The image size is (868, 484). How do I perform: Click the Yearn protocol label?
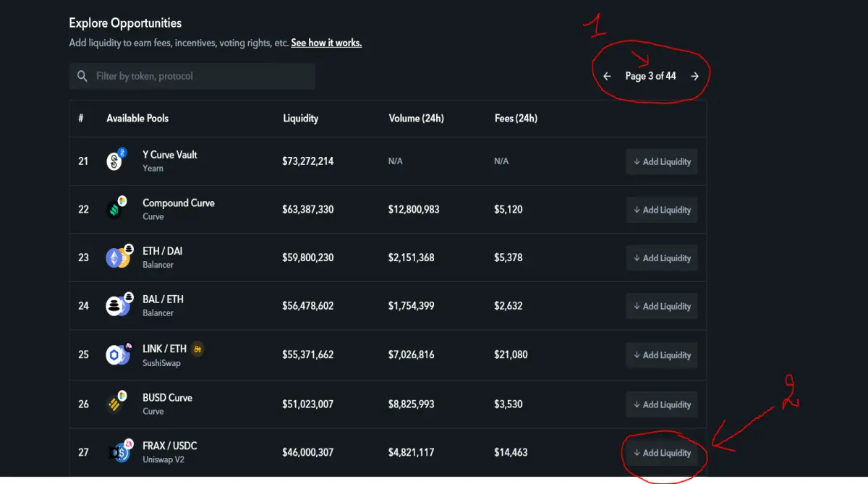pyautogui.click(x=153, y=168)
